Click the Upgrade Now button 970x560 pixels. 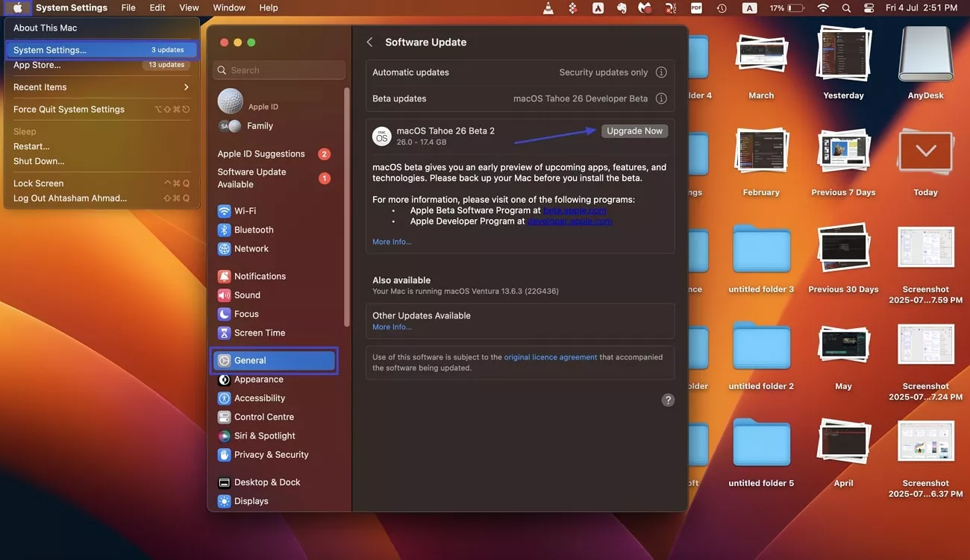click(634, 130)
